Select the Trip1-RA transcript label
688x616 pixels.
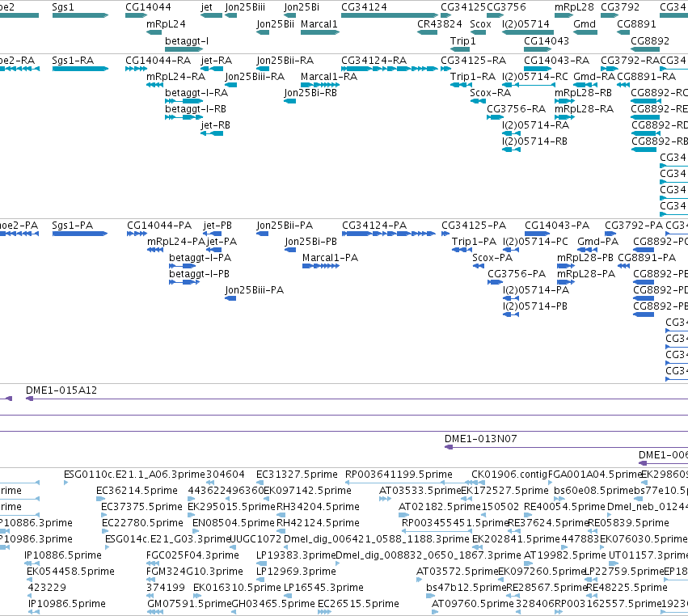(473, 76)
